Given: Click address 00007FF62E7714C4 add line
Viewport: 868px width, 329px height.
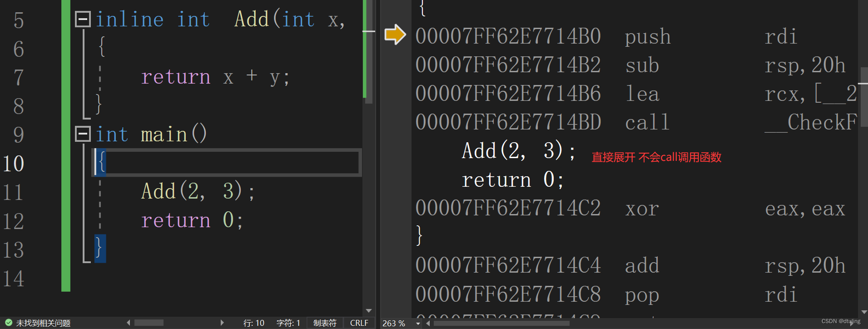Looking at the screenshot, I should pos(630,265).
